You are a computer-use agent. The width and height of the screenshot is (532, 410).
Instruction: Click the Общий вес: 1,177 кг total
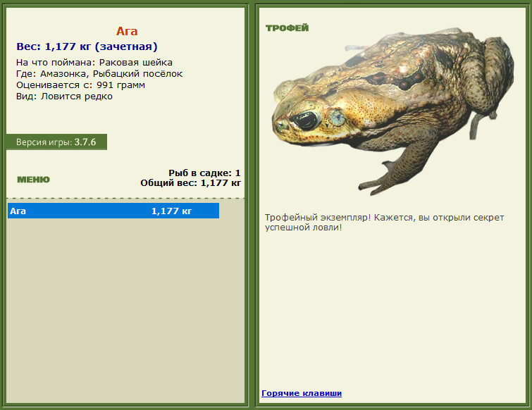[190, 183]
